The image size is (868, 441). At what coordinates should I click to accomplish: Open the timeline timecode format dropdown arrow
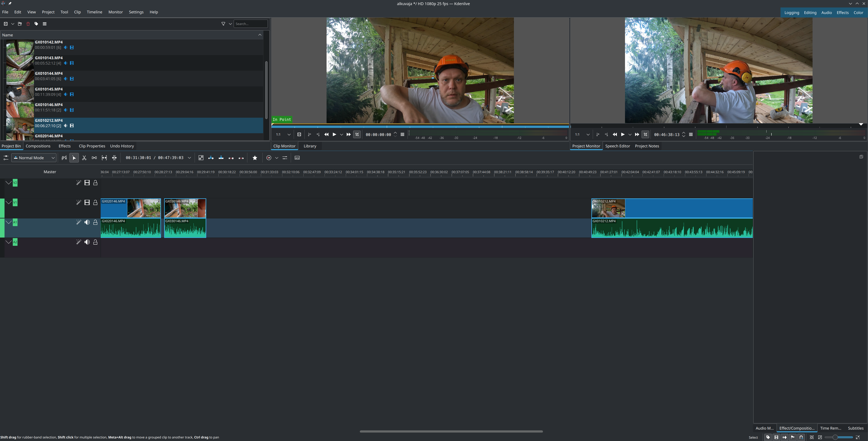[189, 158]
